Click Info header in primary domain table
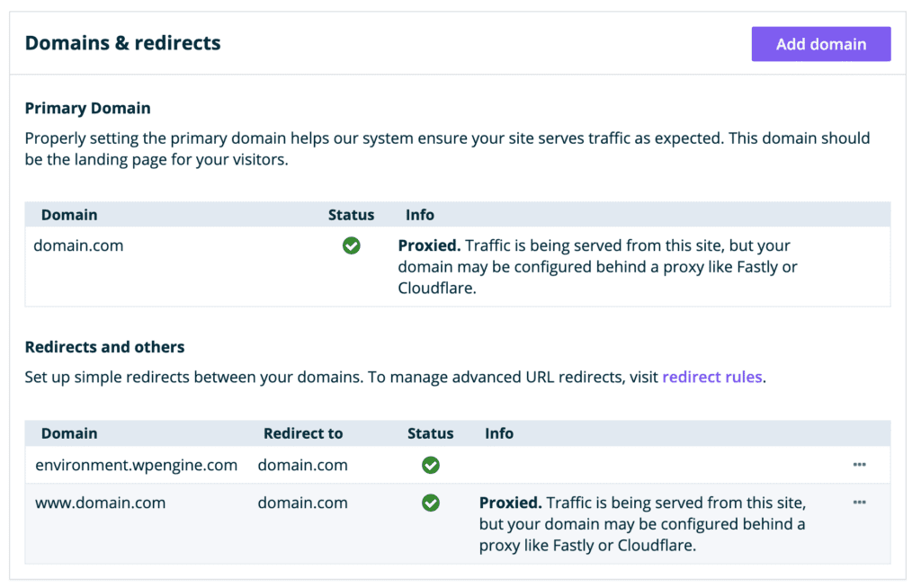The height and width of the screenshot is (588, 921). pyautogui.click(x=419, y=215)
